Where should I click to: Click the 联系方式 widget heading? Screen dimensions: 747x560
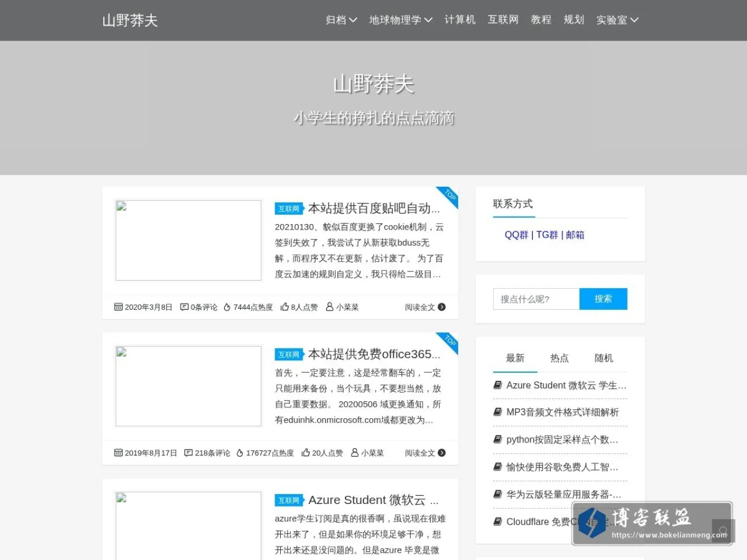point(513,203)
